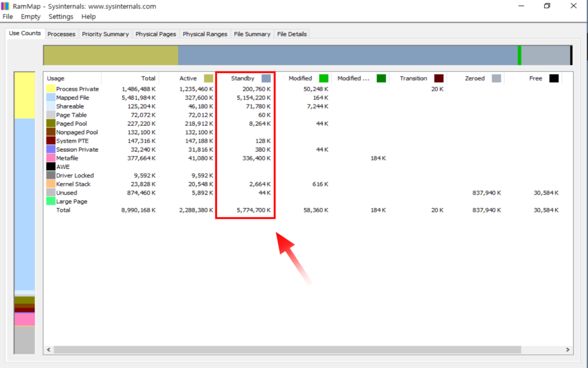Screen dimensions: 588x368
Task: Select the Mapped File usage row
Action: point(72,98)
